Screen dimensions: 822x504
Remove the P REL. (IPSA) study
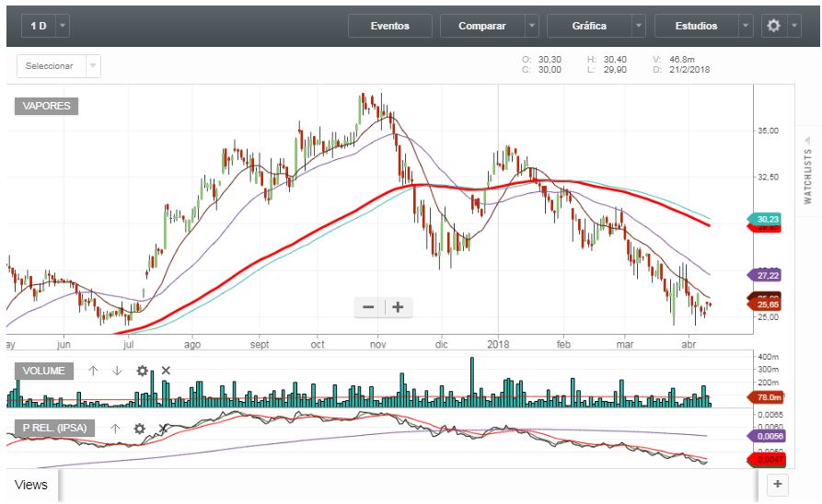pos(163,429)
